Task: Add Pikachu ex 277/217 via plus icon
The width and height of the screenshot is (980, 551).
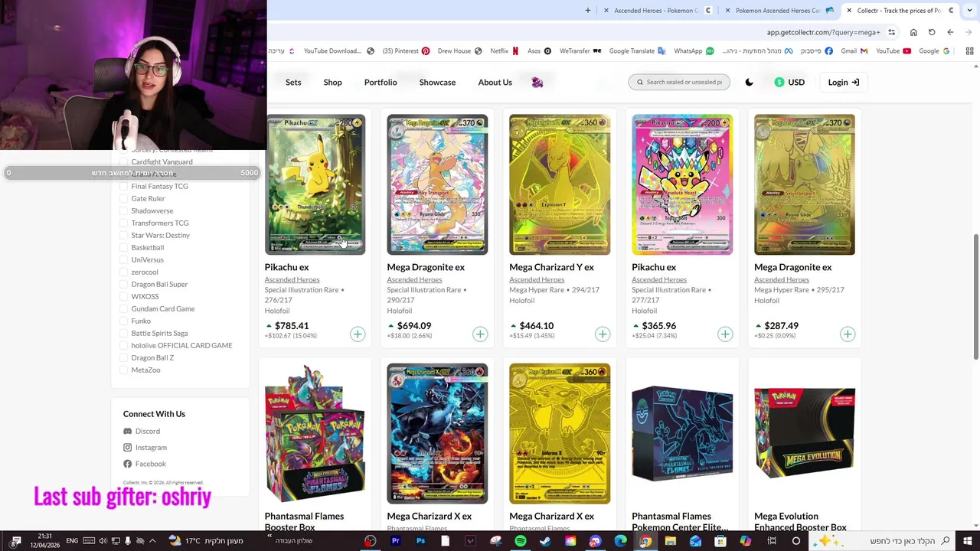Action: coord(725,334)
